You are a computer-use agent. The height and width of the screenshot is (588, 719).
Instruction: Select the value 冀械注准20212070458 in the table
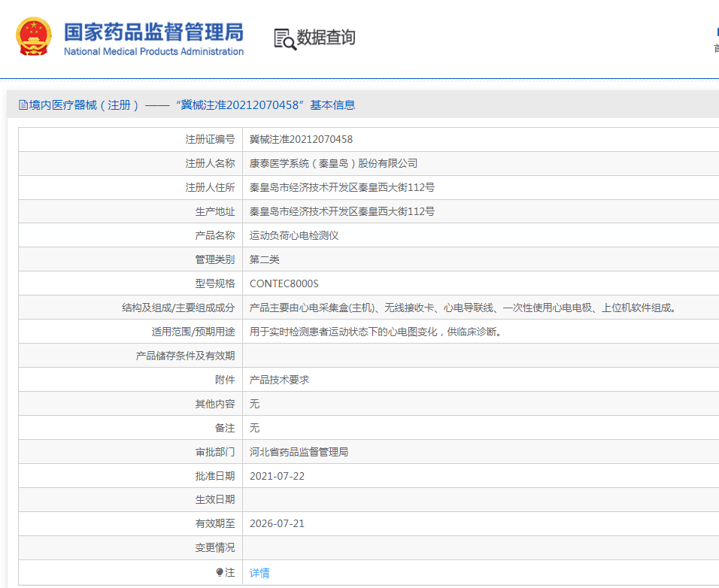click(x=301, y=139)
